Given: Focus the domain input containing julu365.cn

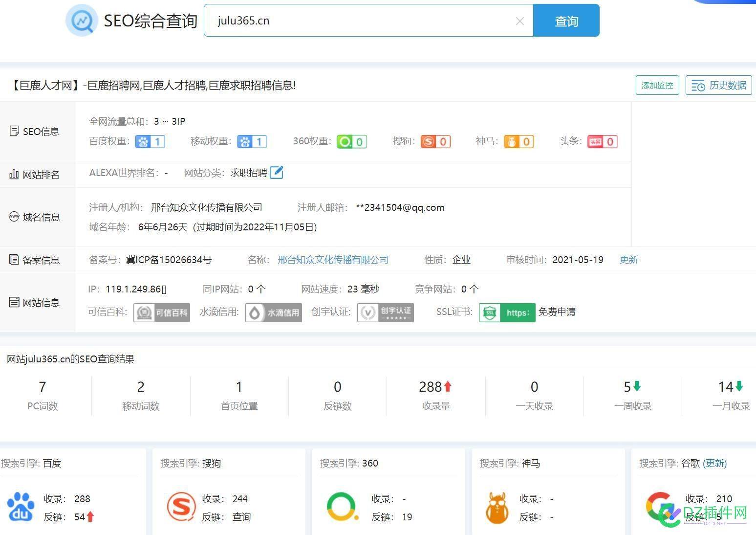Looking at the screenshot, I should pos(368,21).
